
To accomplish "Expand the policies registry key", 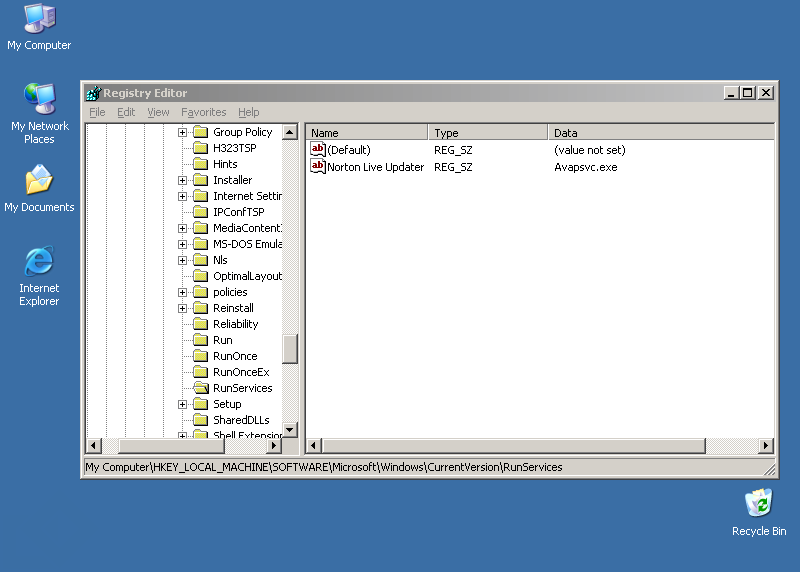I will (183, 292).
